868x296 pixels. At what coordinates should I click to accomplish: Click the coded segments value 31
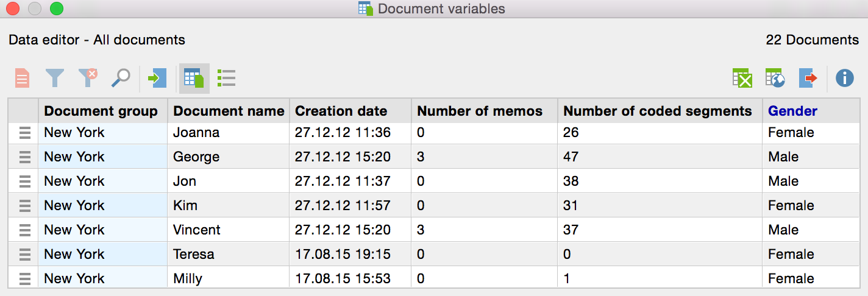571,205
